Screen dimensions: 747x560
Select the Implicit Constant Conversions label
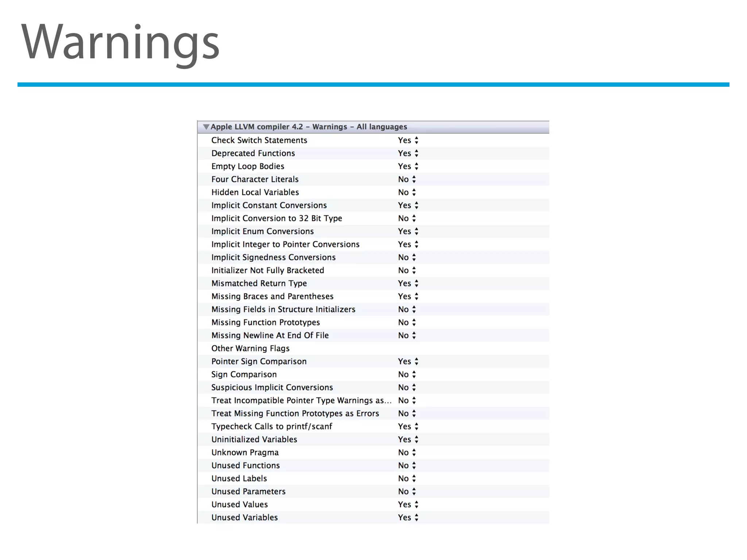click(269, 205)
